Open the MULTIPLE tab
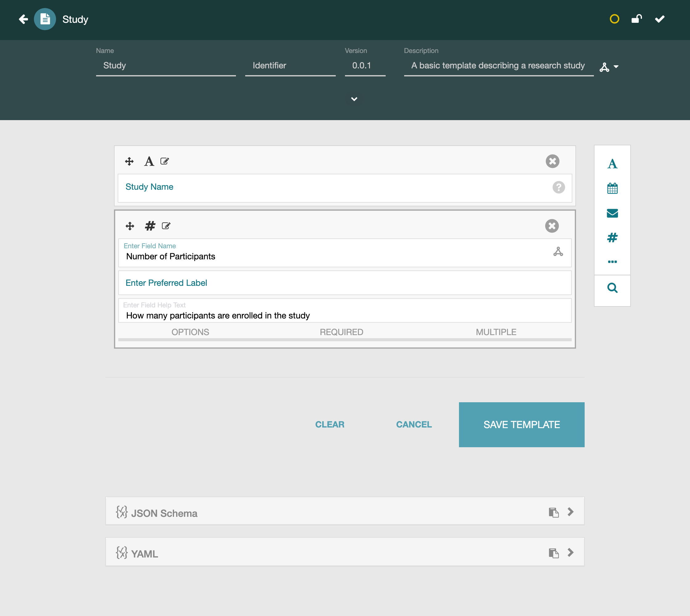The width and height of the screenshot is (690, 616). [496, 332]
